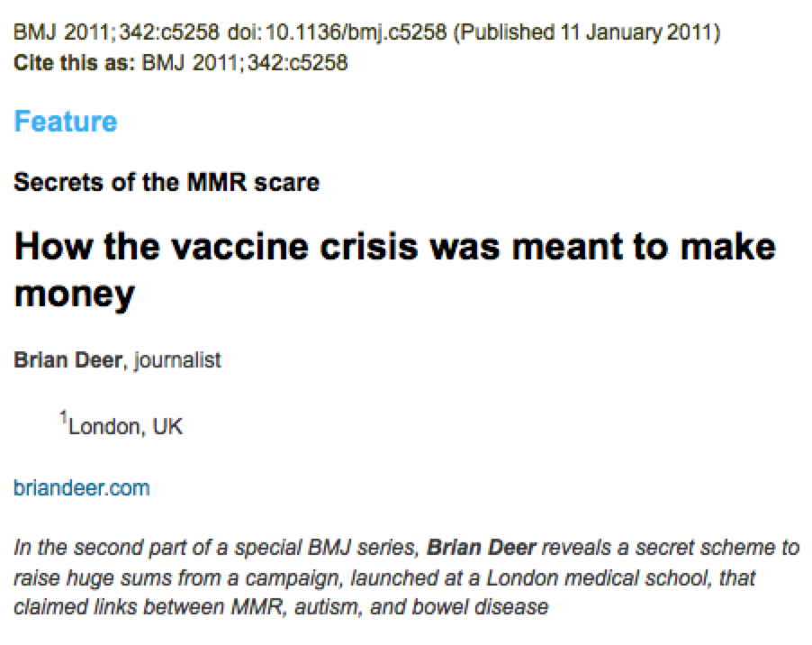Open the briandeer.com website link
The height and width of the screenshot is (645, 812).
pos(82,488)
